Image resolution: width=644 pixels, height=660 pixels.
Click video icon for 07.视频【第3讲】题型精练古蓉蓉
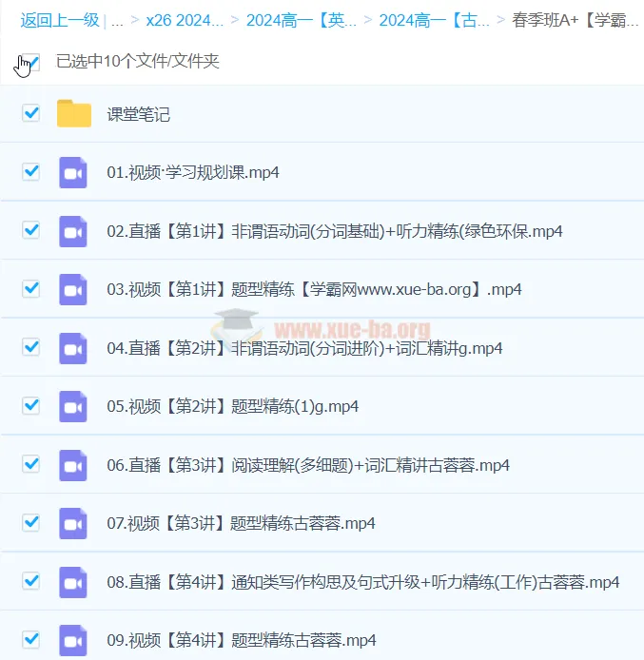tap(73, 524)
